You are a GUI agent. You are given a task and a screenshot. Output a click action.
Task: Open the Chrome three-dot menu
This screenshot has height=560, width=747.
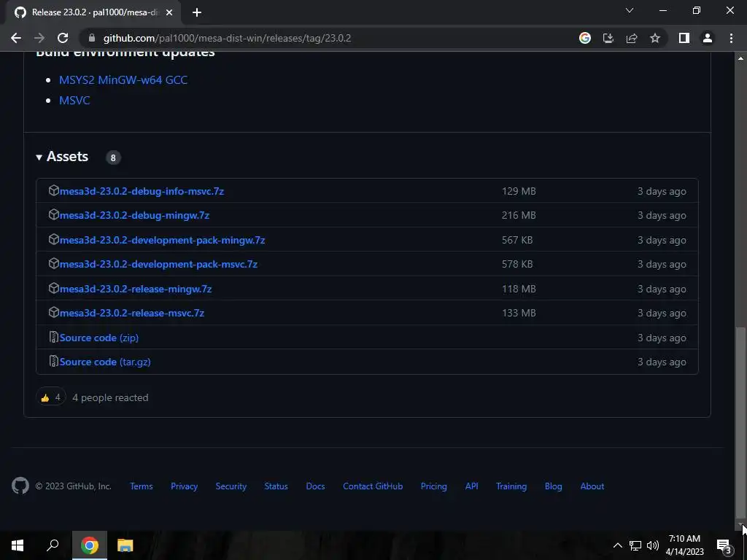click(731, 38)
